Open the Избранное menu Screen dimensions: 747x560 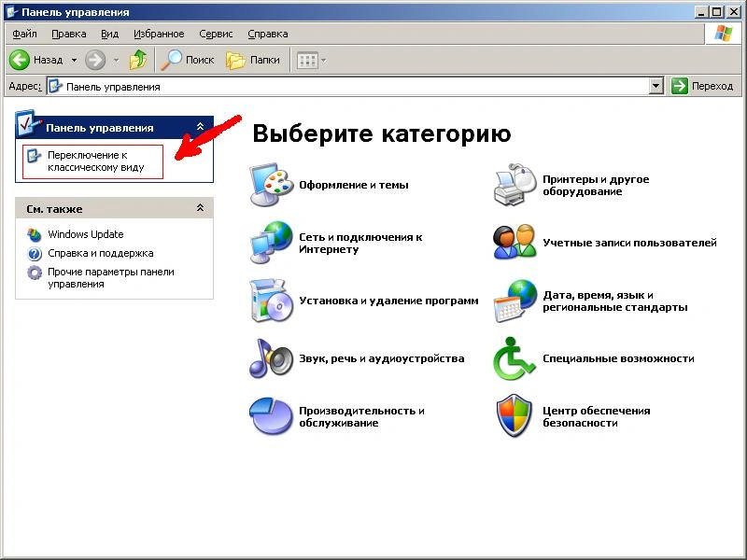[159, 34]
